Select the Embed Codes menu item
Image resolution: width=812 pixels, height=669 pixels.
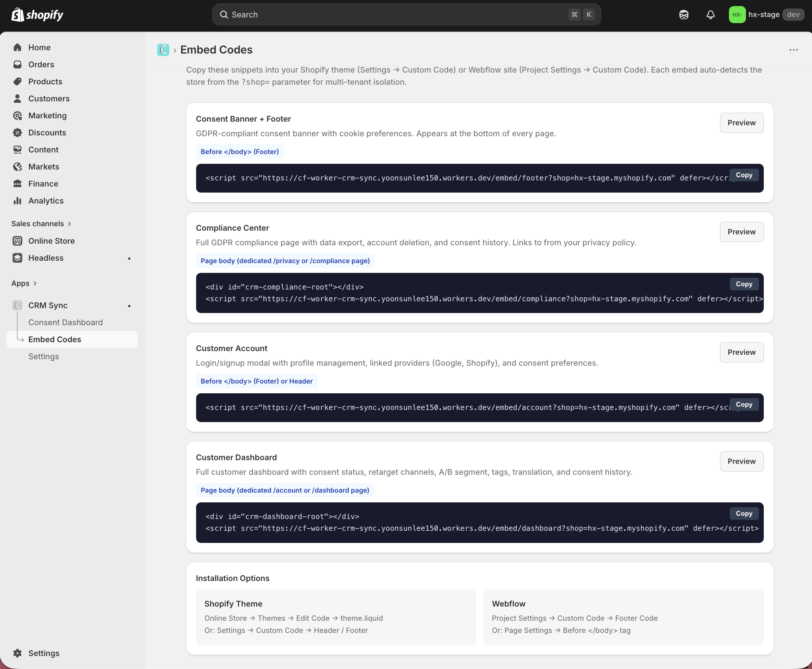coord(72,339)
